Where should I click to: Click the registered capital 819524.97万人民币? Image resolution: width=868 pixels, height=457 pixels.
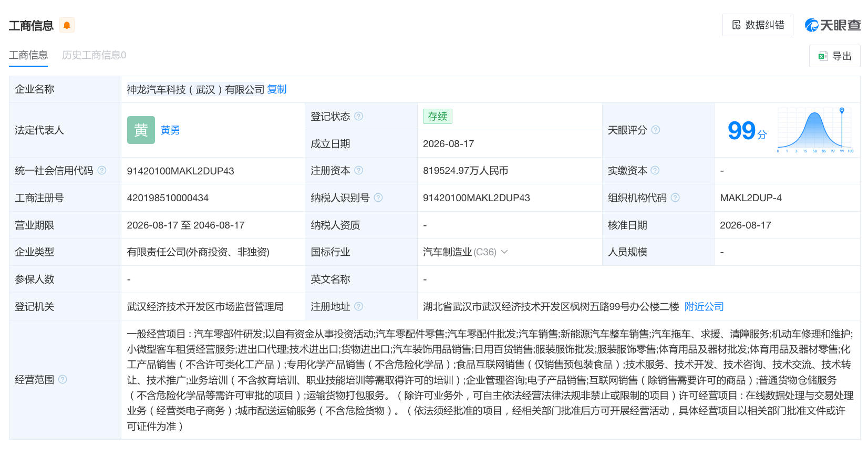466,171
